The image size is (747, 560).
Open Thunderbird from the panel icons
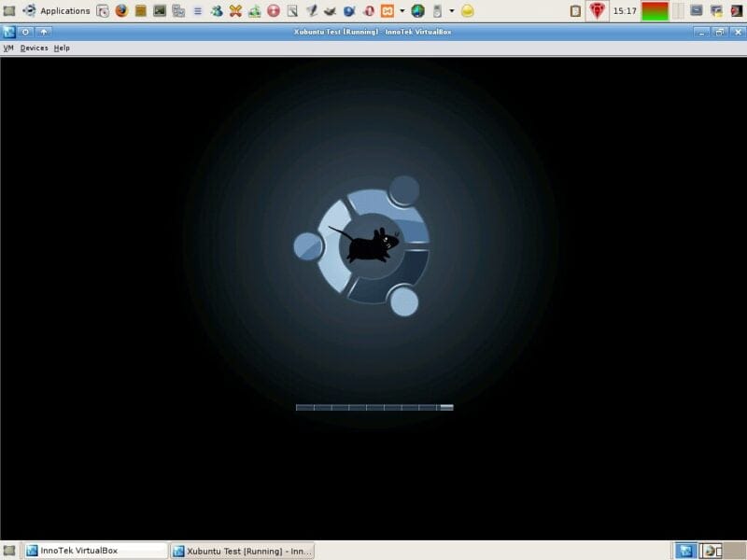click(329, 11)
